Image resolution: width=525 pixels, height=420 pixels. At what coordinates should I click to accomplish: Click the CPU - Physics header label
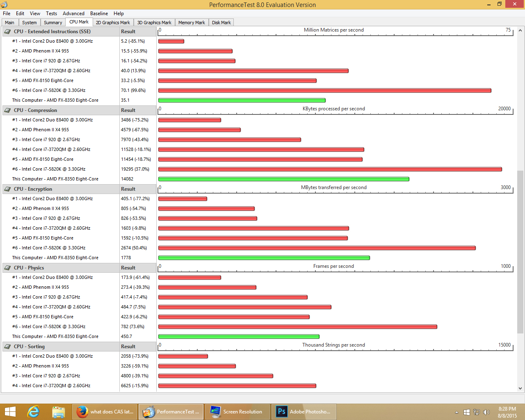[29, 268]
